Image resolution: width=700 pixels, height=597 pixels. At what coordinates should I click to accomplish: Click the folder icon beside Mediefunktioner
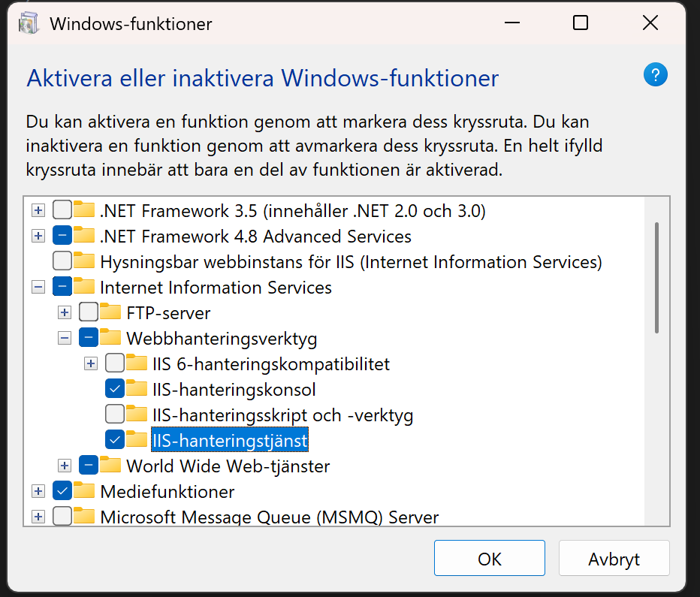tap(84, 491)
